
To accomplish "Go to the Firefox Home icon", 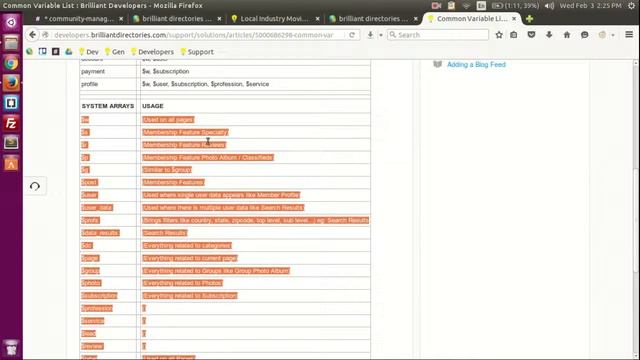I will [567, 35].
